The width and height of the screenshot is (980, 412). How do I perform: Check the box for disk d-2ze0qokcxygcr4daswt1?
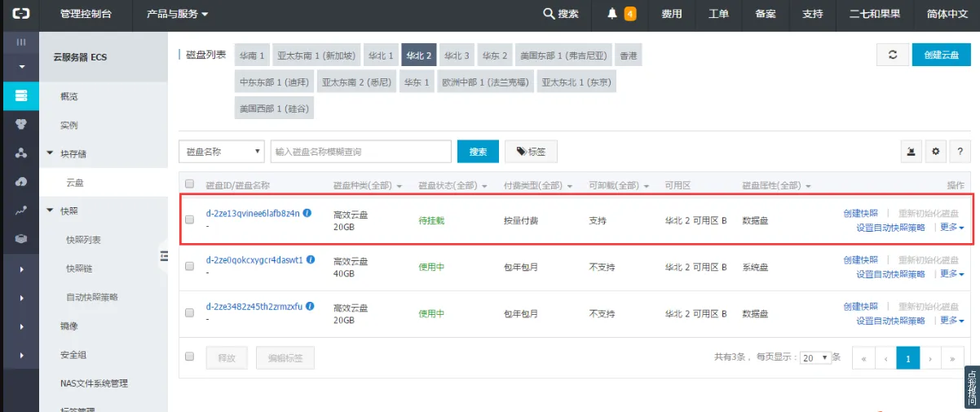coord(190,267)
